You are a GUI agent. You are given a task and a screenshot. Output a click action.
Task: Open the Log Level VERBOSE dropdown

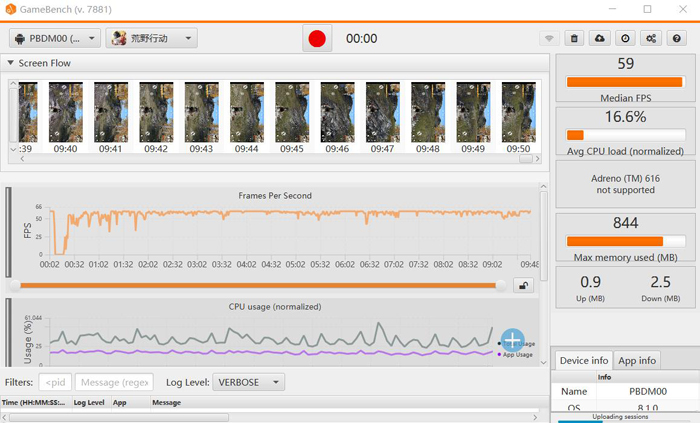pyautogui.click(x=249, y=382)
